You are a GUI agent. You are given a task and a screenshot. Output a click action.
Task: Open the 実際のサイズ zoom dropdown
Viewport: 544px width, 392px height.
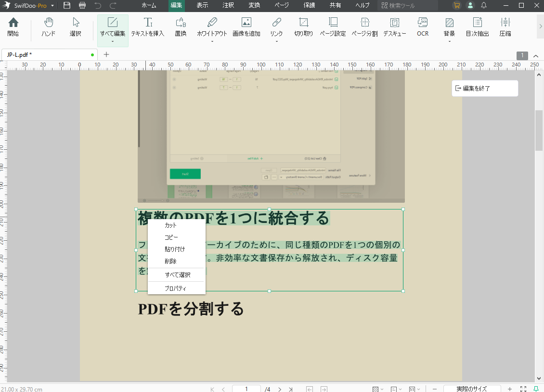point(472,389)
